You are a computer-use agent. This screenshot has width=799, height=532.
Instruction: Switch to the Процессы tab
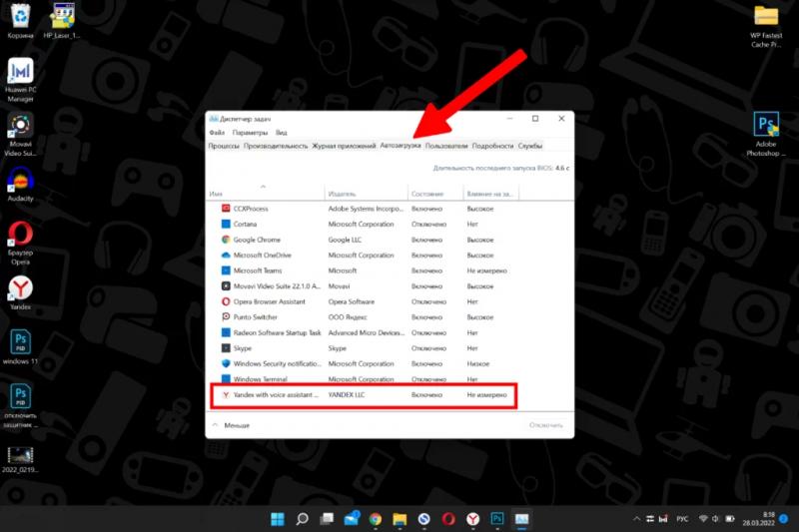(224, 146)
